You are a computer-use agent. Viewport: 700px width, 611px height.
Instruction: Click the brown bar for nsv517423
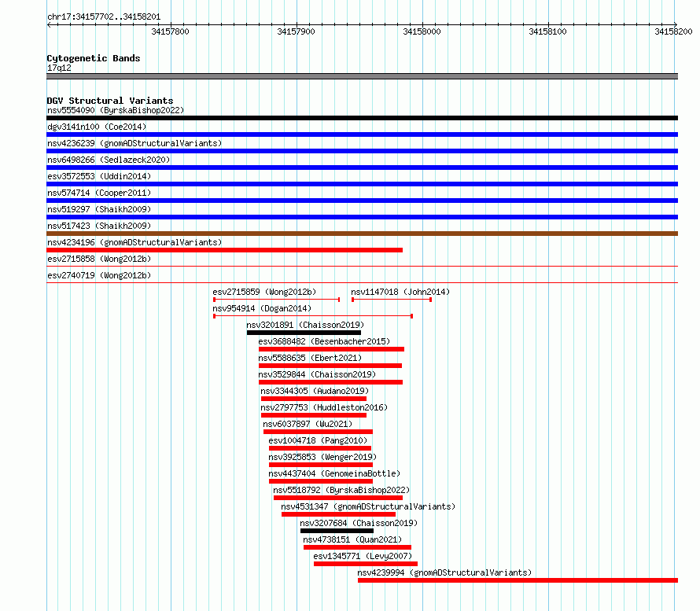click(362, 234)
